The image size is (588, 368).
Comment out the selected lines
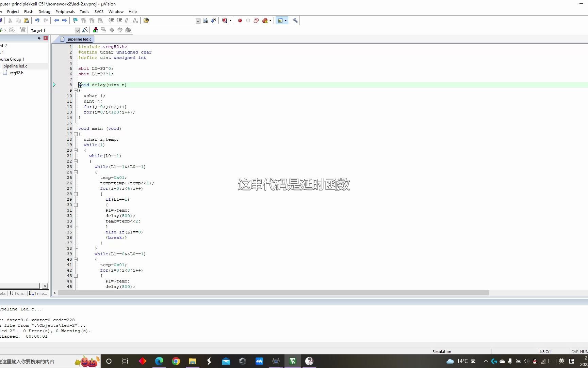(127, 20)
